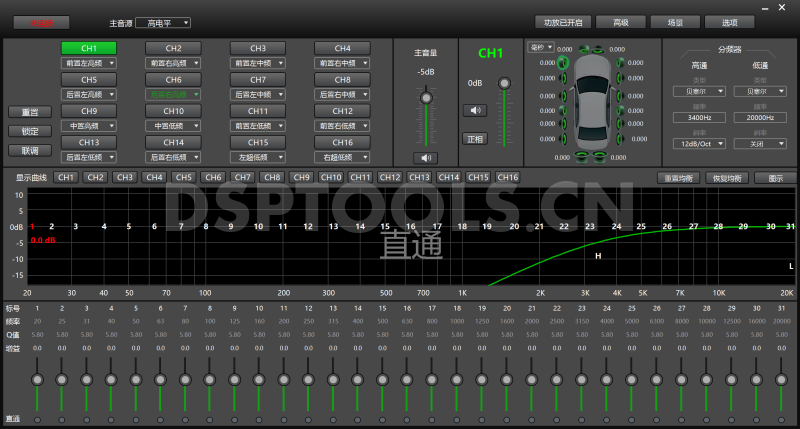Image resolution: width=800 pixels, height=429 pixels.
Task: Open the 选项 options menu
Action: click(x=730, y=22)
